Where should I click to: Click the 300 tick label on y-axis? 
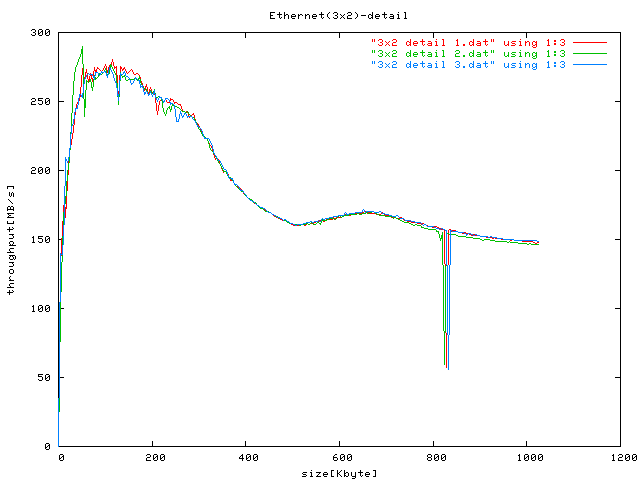pyautogui.click(x=40, y=33)
